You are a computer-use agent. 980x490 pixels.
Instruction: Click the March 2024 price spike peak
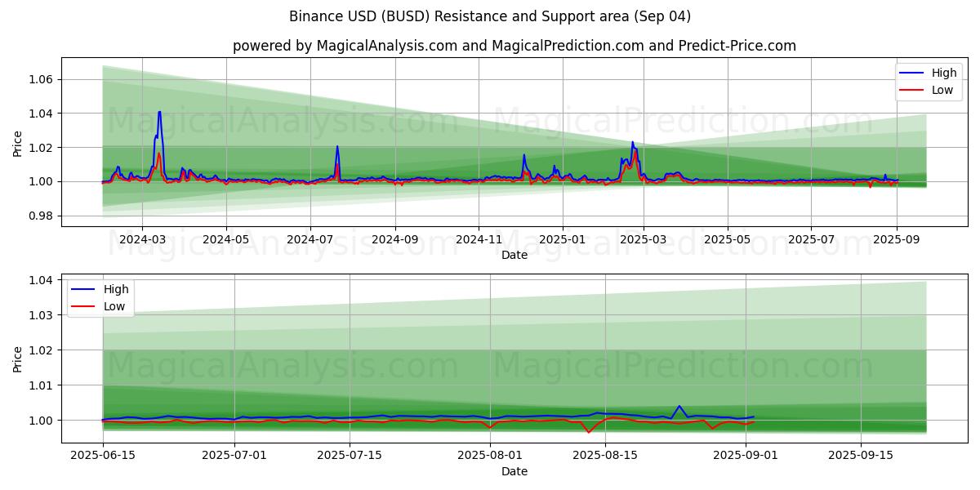click(159, 112)
